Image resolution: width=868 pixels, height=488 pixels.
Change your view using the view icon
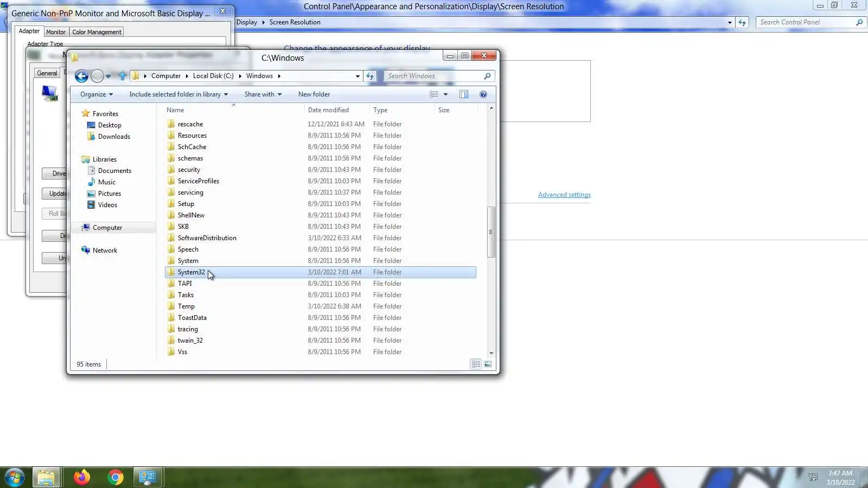tap(434, 94)
